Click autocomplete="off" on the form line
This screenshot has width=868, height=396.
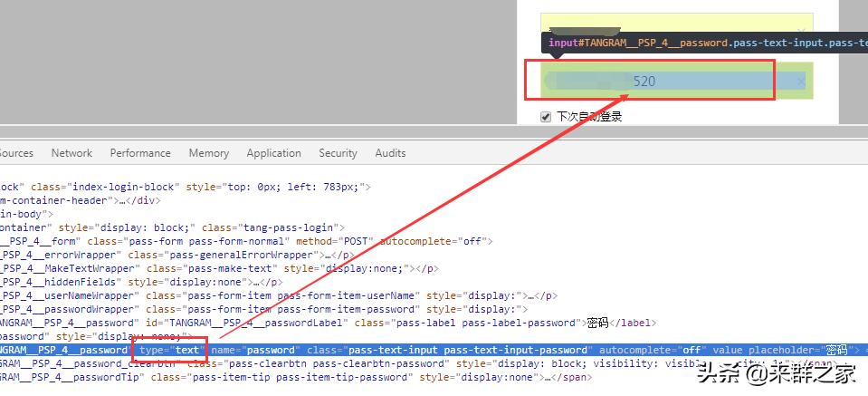tap(435, 241)
